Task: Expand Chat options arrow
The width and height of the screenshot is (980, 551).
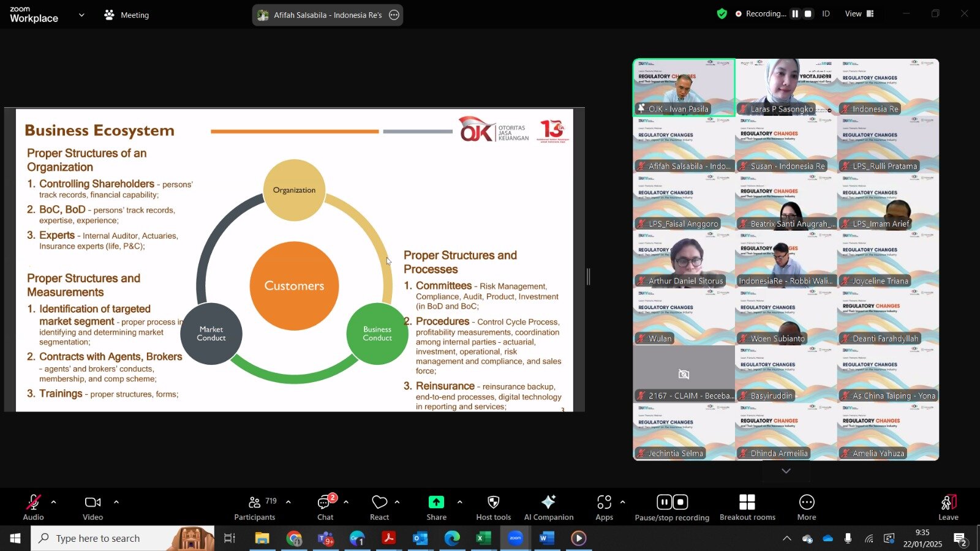Action: click(x=346, y=502)
